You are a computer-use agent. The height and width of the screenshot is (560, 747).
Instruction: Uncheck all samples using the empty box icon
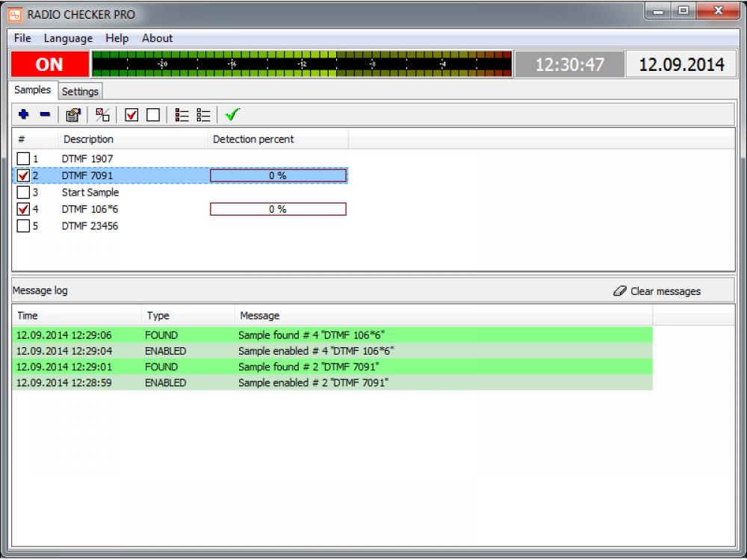click(154, 114)
